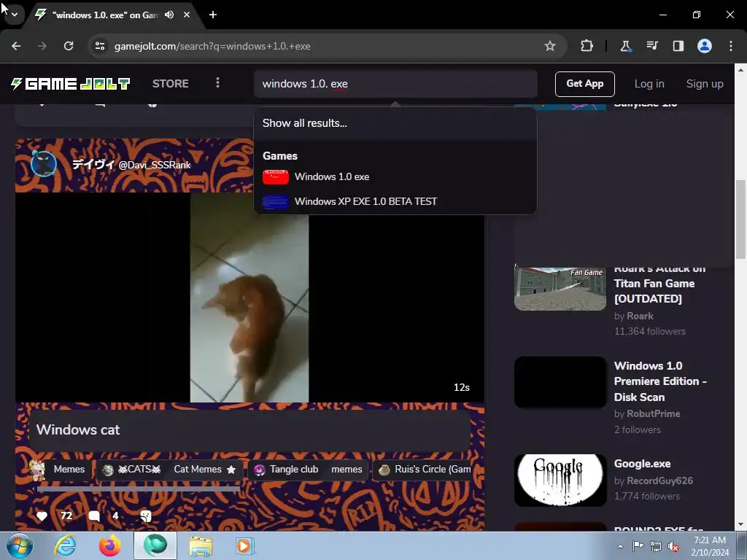Click the Cat Memes featured star icon
This screenshot has width=747, height=560.
(231, 470)
